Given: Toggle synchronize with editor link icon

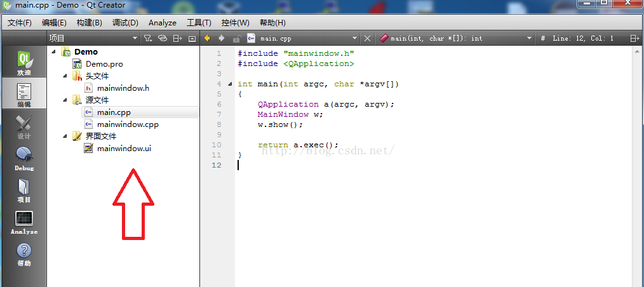Looking at the screenshot, I should (163, 38).
